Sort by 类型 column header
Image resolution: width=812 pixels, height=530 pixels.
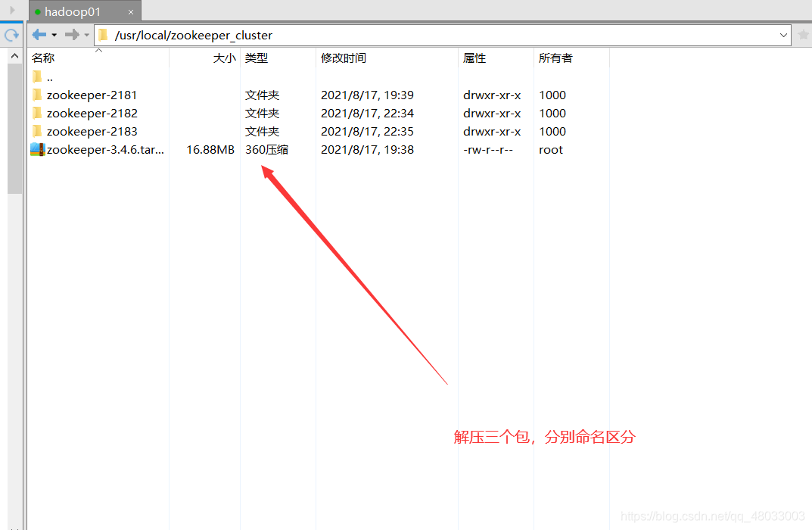(257, 58)
